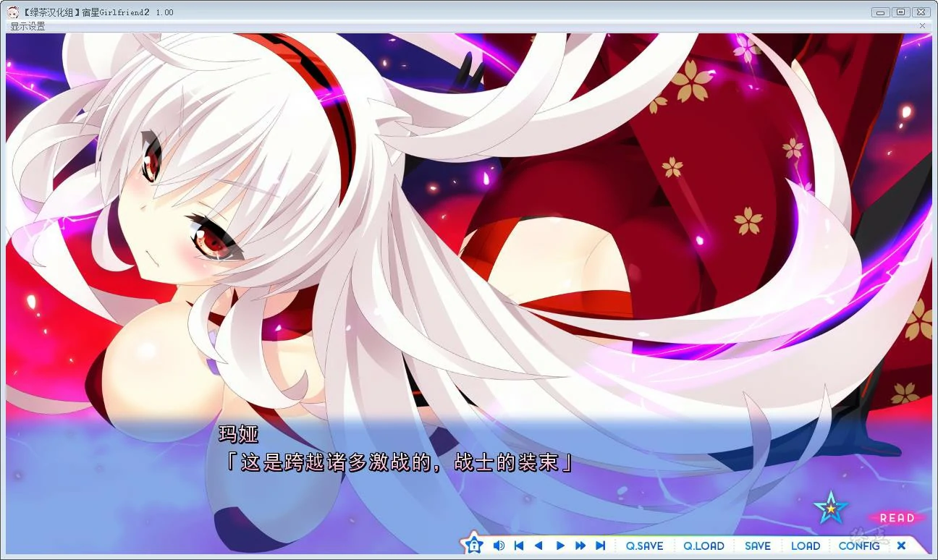This screenshot has height=560, width=938.
Task: Jump to next scene with skip-forward icon
Action: point(600,546)
